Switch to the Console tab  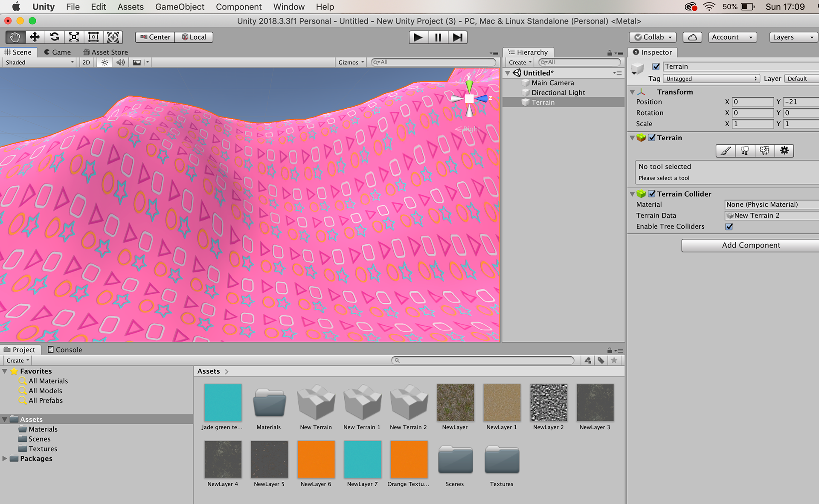pyautogui.click(x=65, y=350)
